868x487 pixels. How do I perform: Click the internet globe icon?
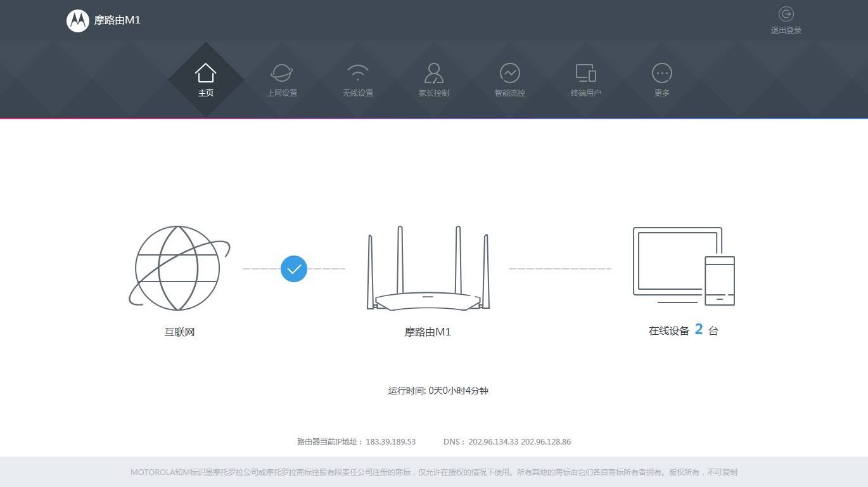click(x=179, y=268)
